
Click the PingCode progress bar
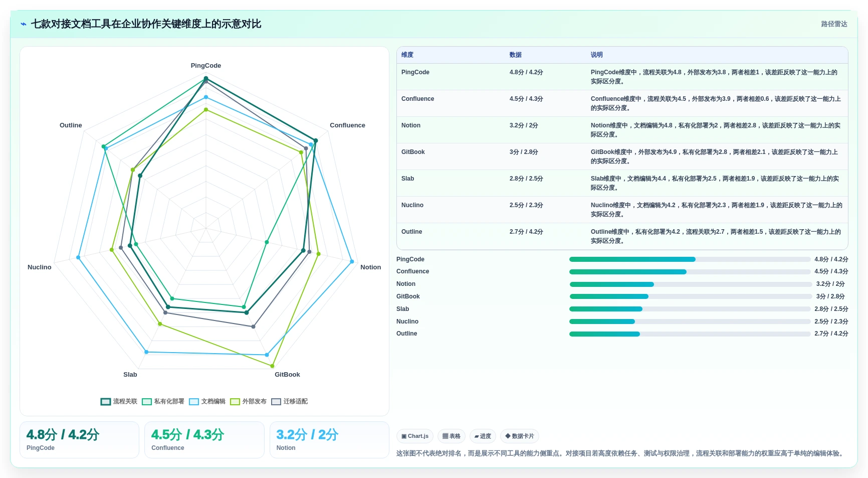(x=690, y=259)
